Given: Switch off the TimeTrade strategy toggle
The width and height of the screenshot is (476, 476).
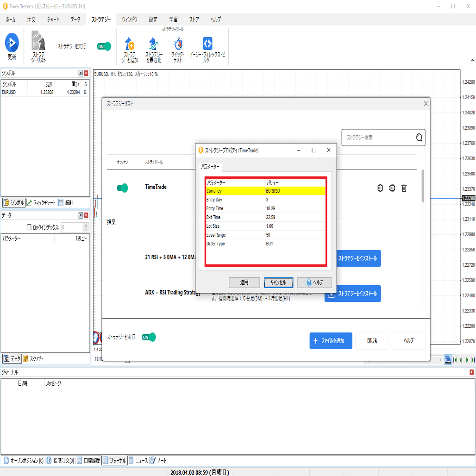Looking at the screenshot, I should (123, 188).
